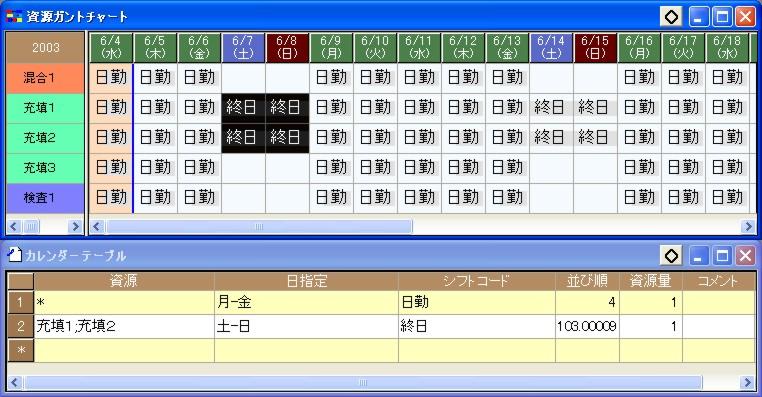Click the 6/8 (日) date column header

point(287,48)
